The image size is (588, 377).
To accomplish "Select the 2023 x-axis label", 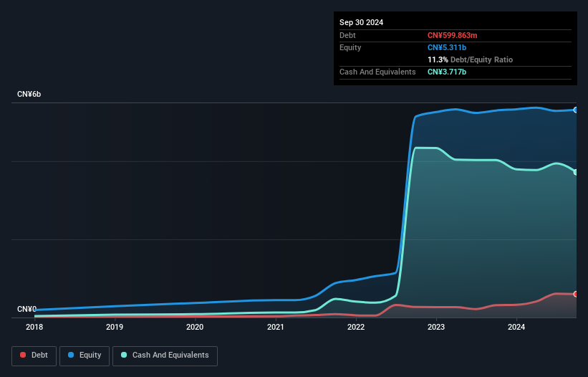I will 436,327.
